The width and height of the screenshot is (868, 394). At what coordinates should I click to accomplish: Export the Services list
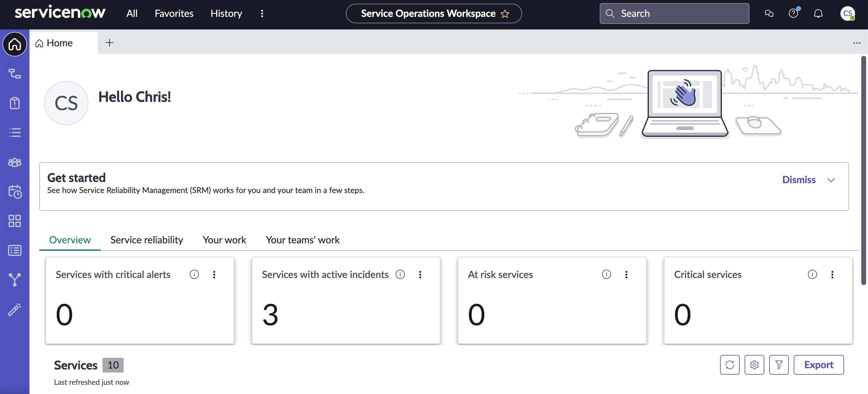pos(819,365)
